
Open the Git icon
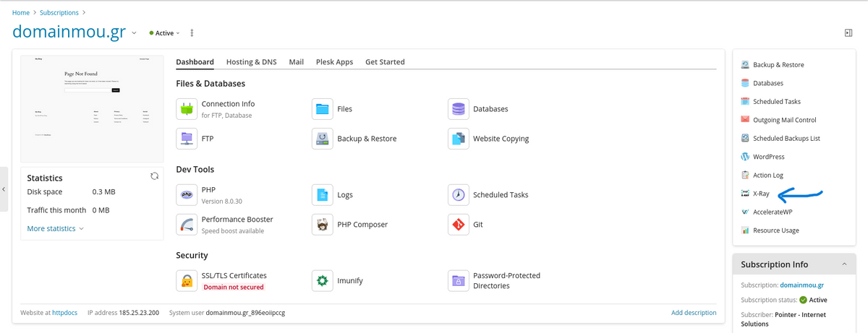(459, 225)
